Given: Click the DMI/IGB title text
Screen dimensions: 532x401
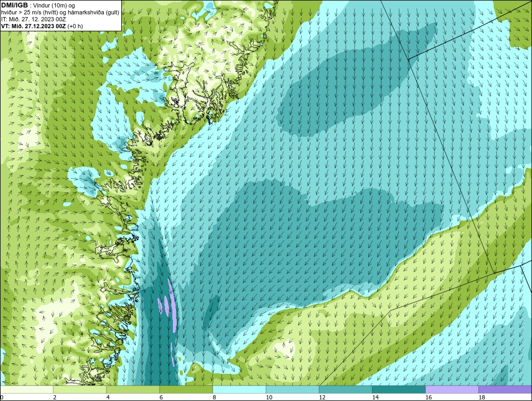Looking at the screenshot, I should coord(14,5).
